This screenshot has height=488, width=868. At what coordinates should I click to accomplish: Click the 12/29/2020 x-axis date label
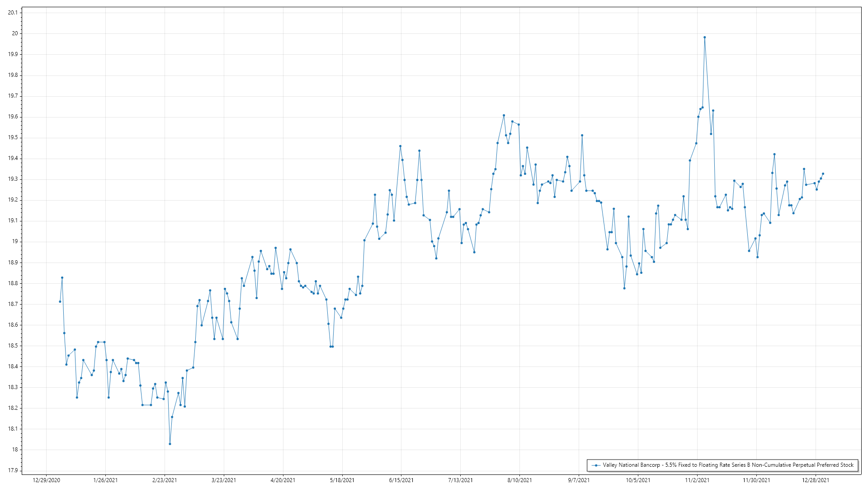tap(46, 480)
